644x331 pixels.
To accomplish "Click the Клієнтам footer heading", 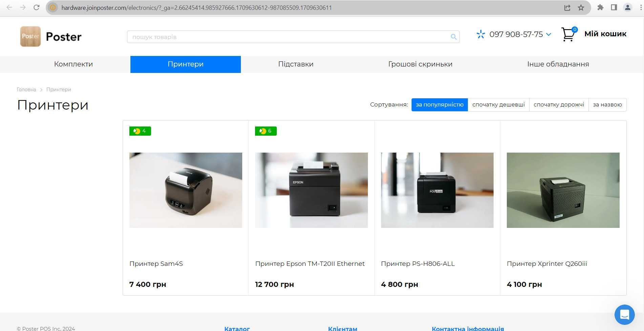I will [x=342, y=328].
